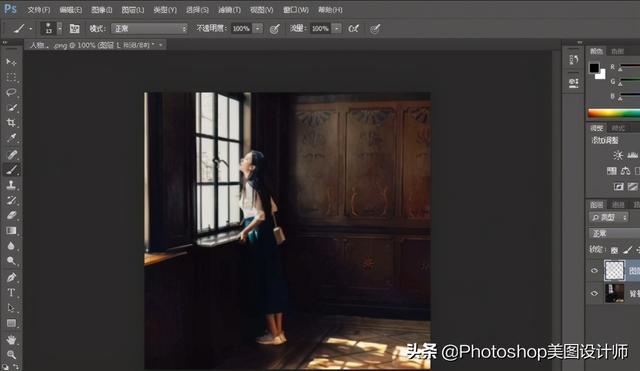Select the Crop tool
640x371 pixels.
pos(11,123)
